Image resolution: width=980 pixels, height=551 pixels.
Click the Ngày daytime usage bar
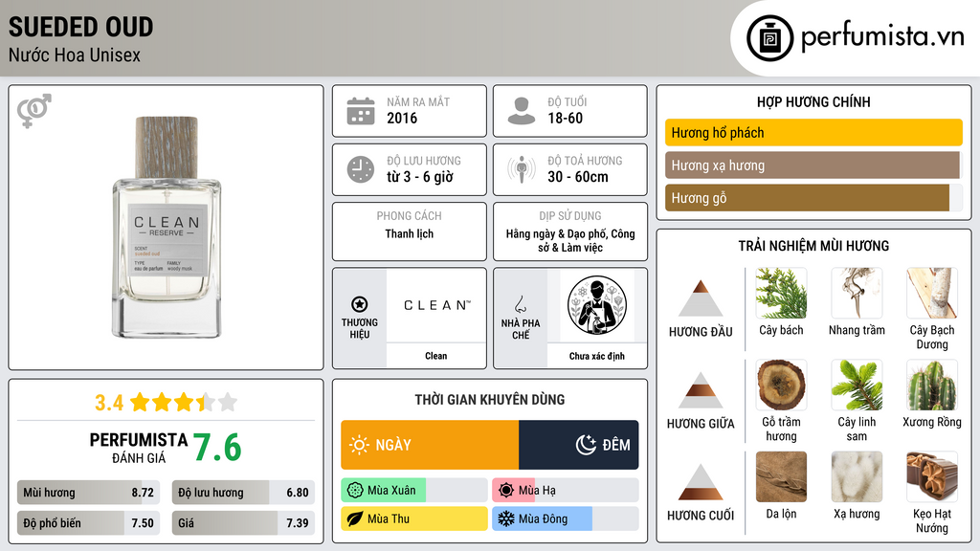430,445
